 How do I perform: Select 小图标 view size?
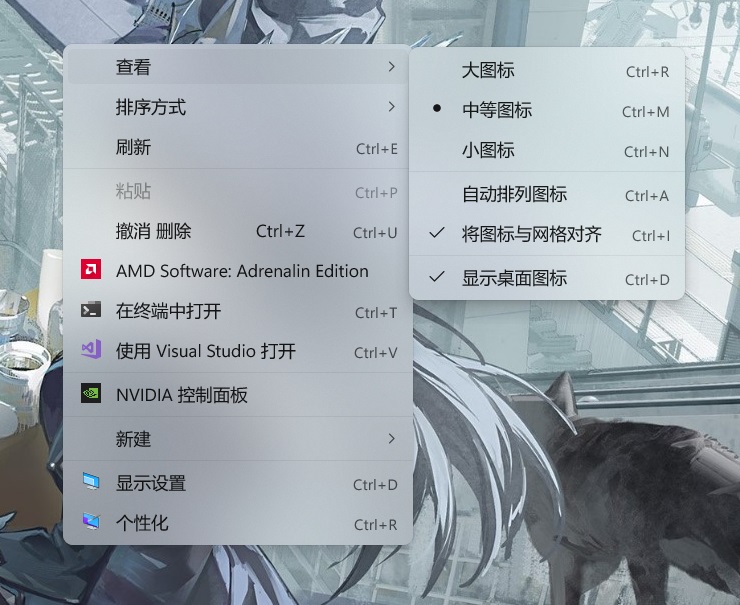point(547,151)
